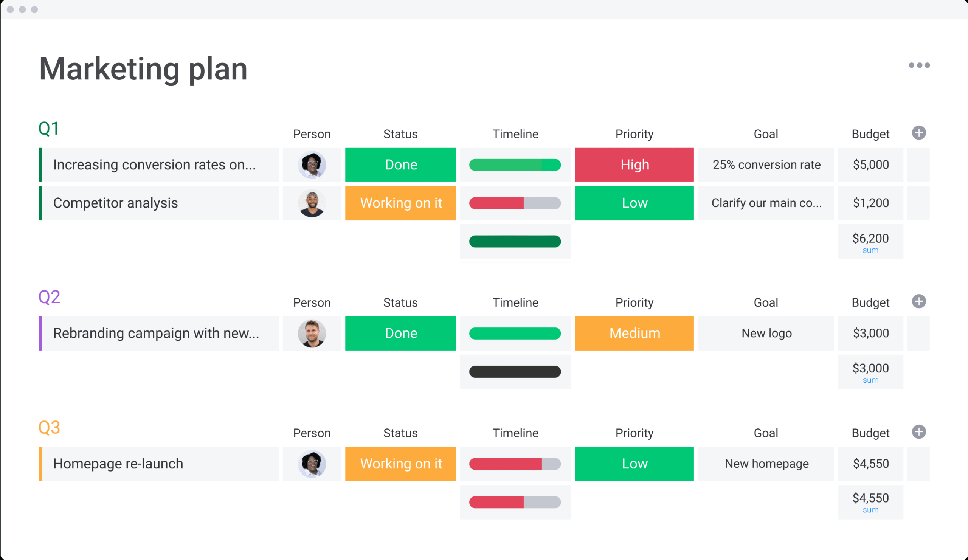968x560 pixels.
Task: Toggle priority on Homepage re-launch row
Action: point(634,462)
